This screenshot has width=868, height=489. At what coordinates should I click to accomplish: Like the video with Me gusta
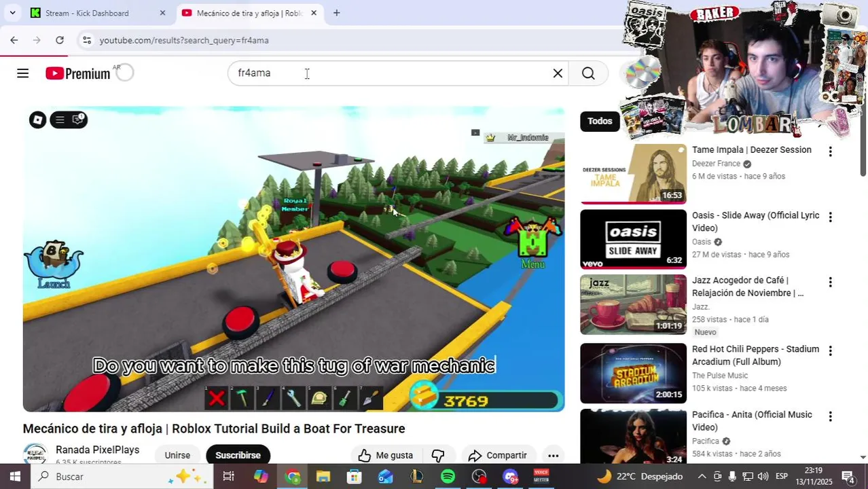click(386, 455)
